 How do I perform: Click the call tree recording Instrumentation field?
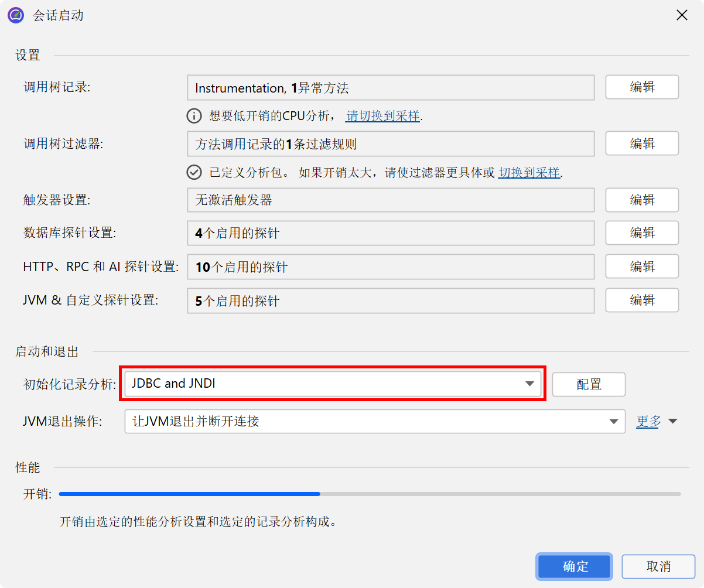tap(390, 88)
